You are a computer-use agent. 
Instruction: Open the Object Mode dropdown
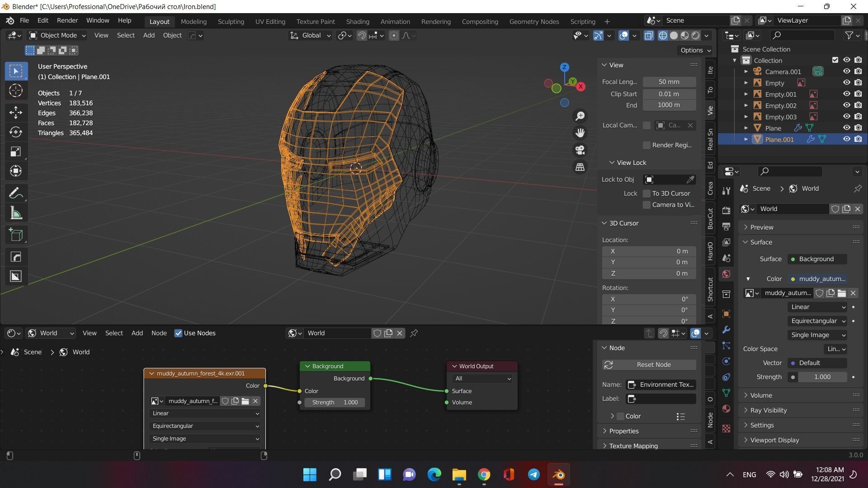tap(57, 35)
